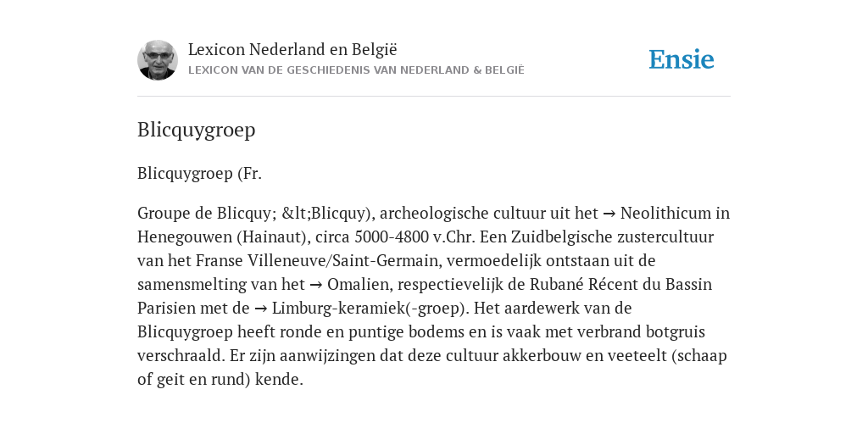This screenshot has height=434, width=868.
Task: Click the word verschraald
Action: click(x=181, y=355)
